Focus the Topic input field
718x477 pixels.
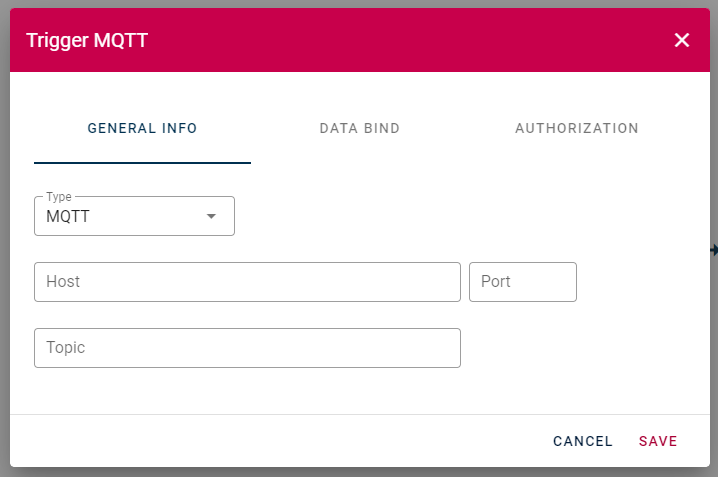247,348
